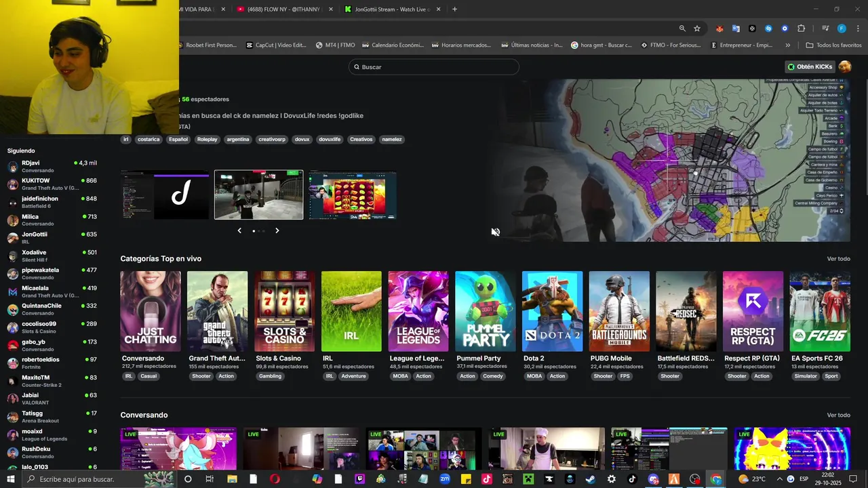868x488 pixels.
Task: Open the hora gmt bookmark
Action: pos(601,45)
